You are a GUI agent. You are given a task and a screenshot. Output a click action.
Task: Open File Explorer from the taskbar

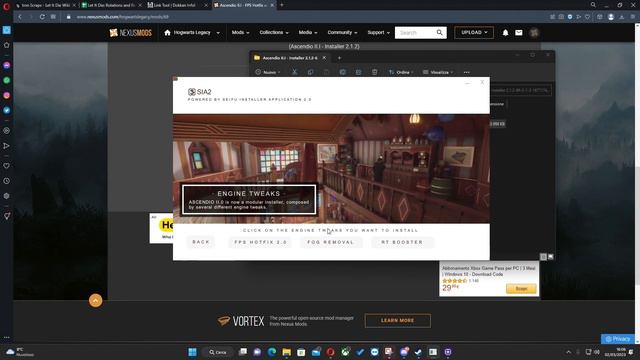(287, 352)
